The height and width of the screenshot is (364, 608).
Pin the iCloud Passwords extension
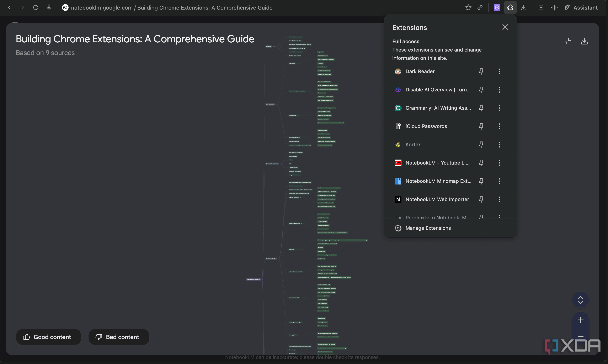tap(481, 126)
